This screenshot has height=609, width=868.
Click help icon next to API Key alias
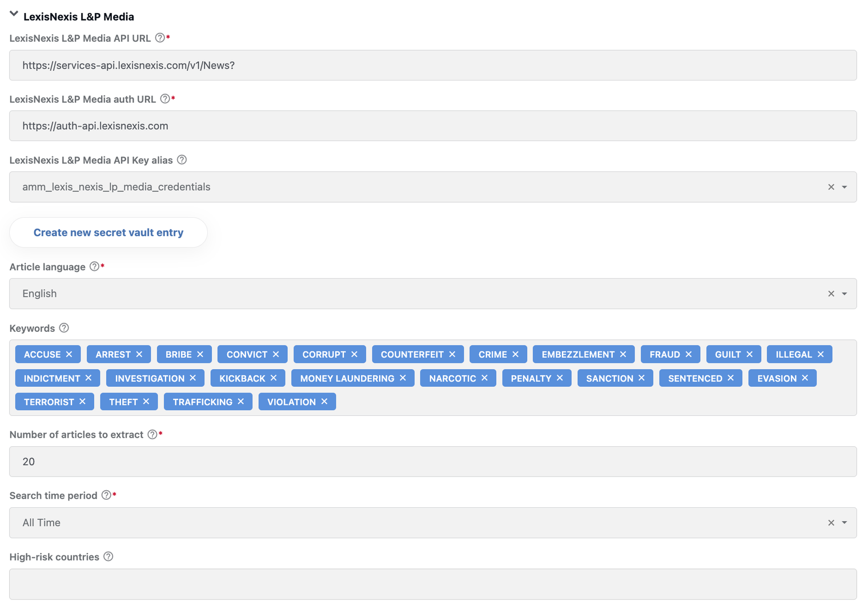[182, 160]
